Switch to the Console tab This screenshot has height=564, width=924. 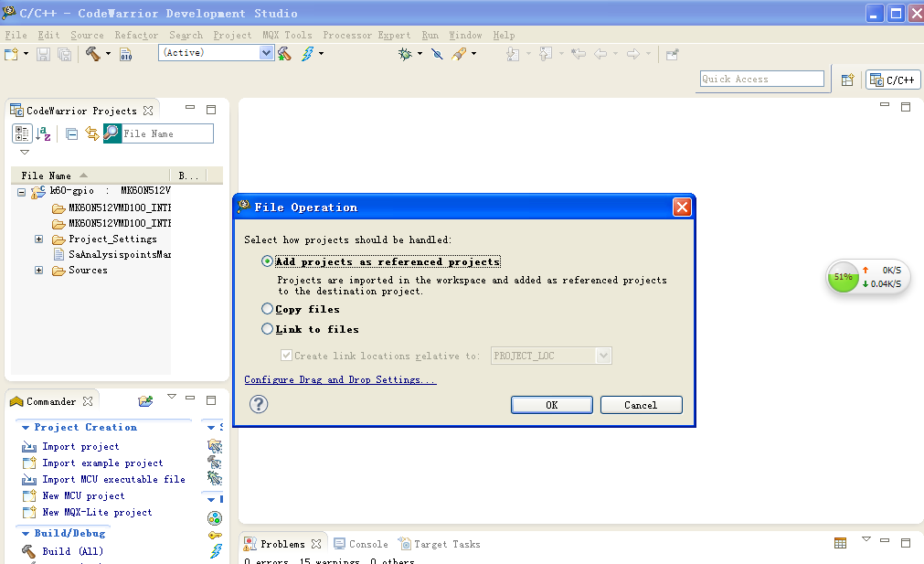pos(361,544)
